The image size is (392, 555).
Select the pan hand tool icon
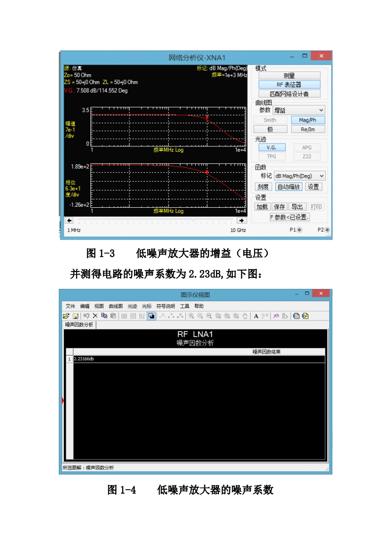coord(245,316)
